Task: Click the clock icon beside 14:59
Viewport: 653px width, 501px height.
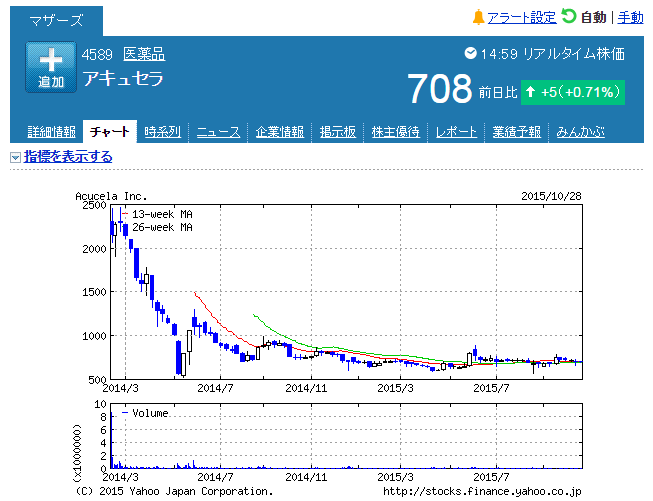Action: pyautogui.click(x=471, y=53)
